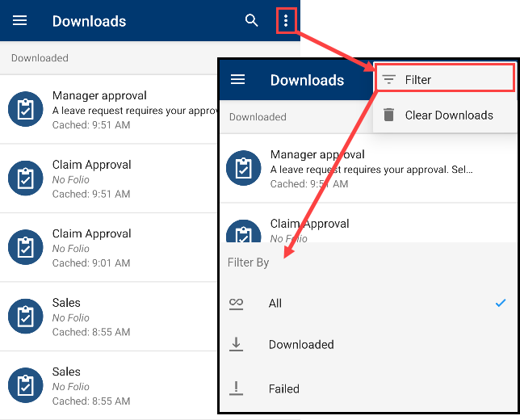Image resolution: width=520 pixels, height=420 pixels.
Task: Tap the filter lines icon
Action: (x=388, y=80)
